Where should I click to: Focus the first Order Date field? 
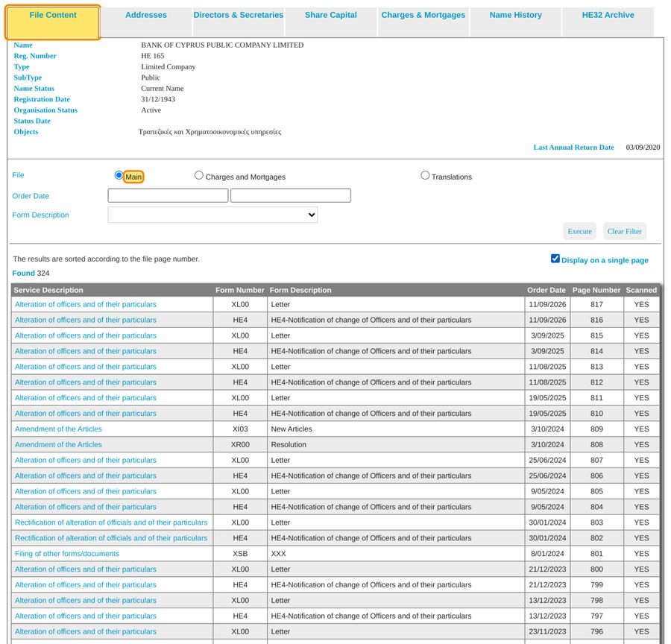(x=168, y=195)
